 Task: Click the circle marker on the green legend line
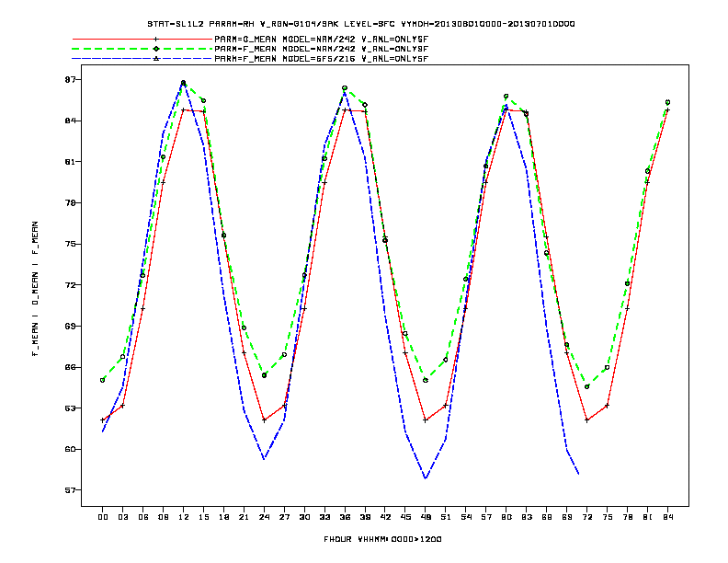tap(156, 49)
